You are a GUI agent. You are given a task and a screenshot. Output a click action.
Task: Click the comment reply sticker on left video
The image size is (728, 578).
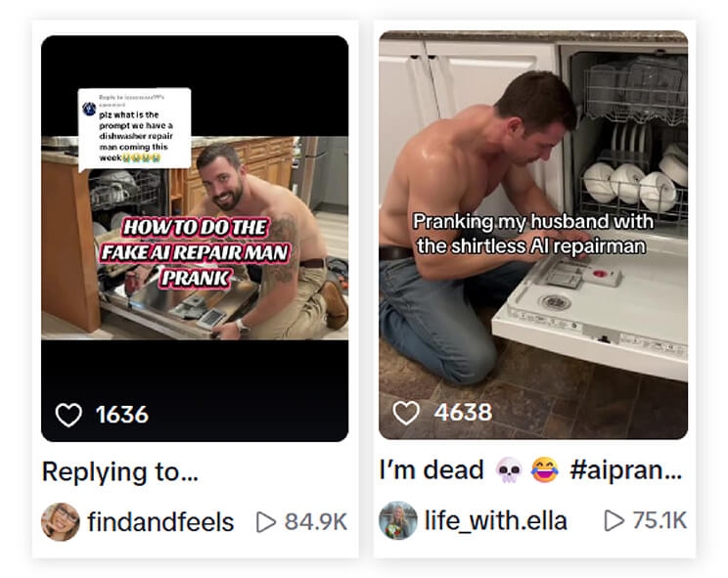135,128
